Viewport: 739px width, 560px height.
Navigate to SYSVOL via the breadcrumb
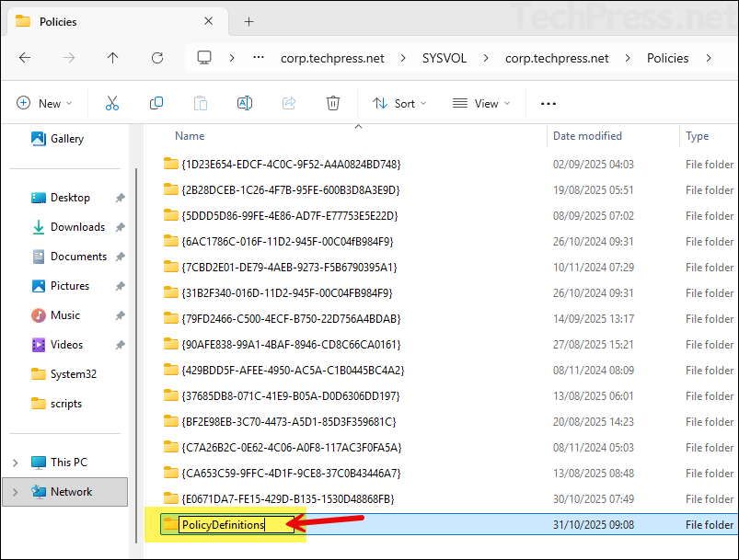pyautogui.click(x=444, y=58)
